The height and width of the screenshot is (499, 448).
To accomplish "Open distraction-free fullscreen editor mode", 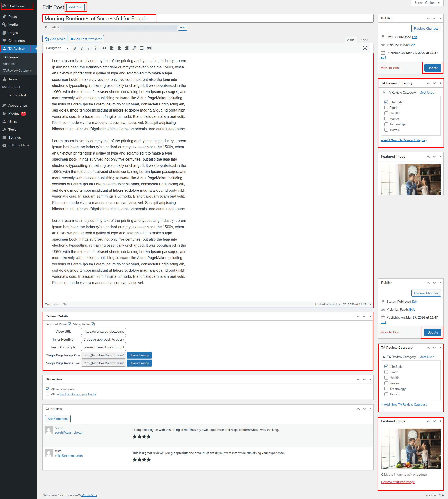I will pos(365,48).
